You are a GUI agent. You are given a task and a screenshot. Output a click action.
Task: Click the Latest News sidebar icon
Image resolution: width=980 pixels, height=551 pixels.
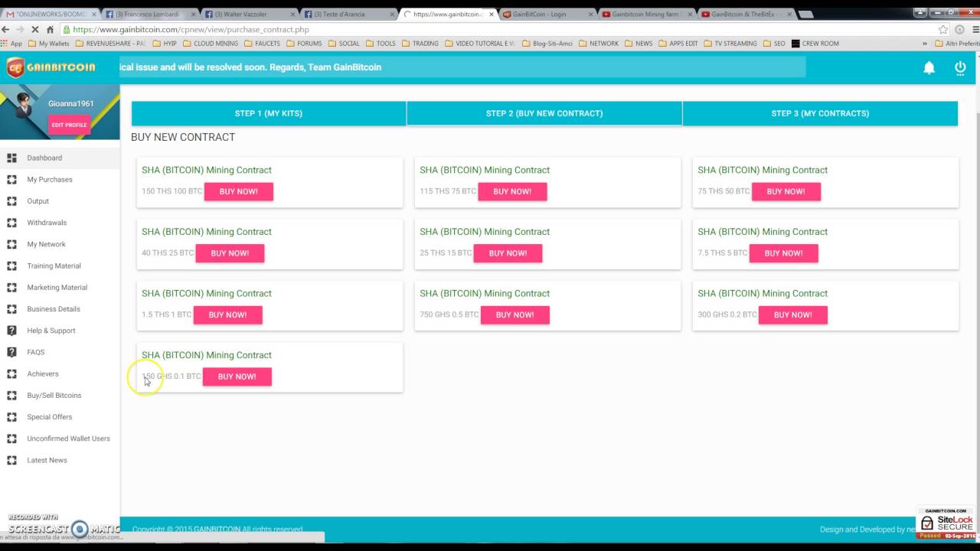(11, 460)
